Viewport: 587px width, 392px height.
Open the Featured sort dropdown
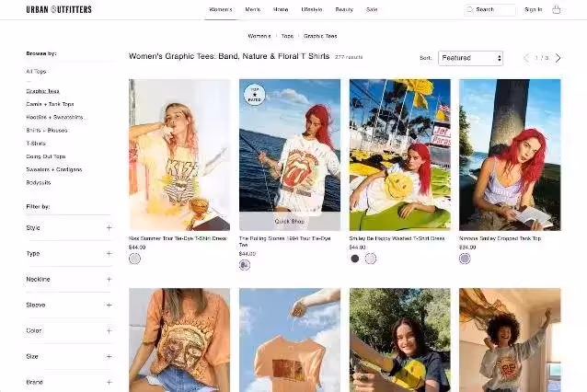click(x=470, y=58)
